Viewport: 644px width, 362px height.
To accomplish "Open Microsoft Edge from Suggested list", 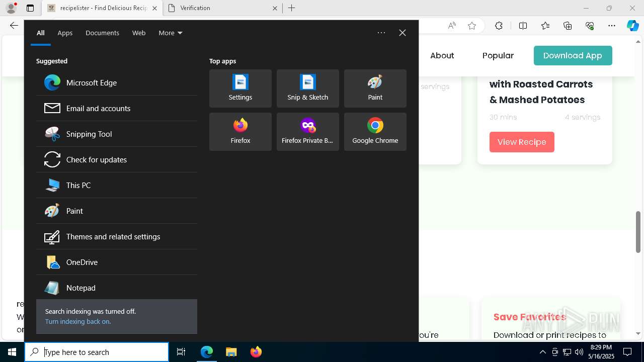I will pos(117,82).
